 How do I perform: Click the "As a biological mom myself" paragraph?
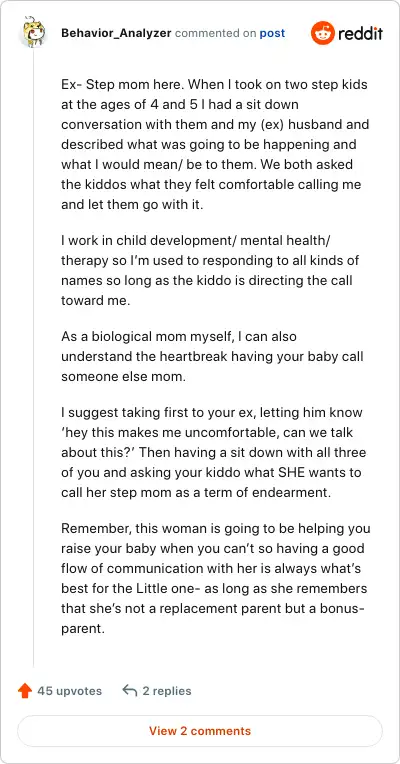click(x=212, y=357)
